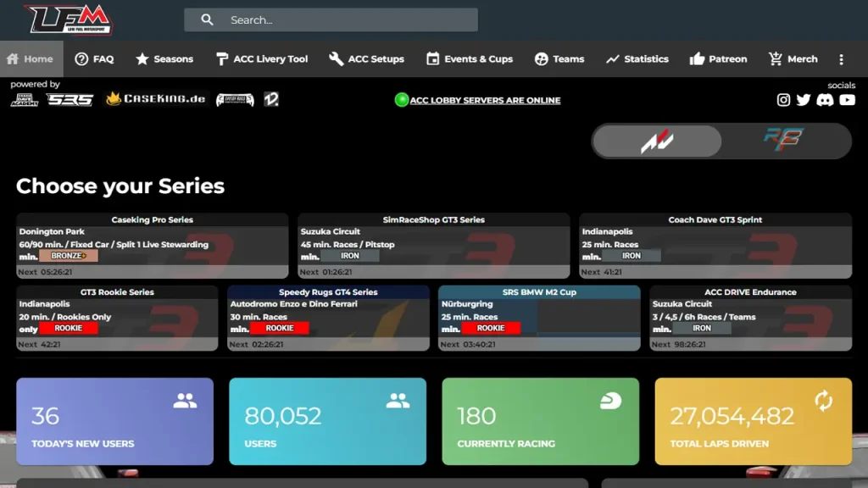Screen dimensions: 868x488
Task: Click the Caseking.de sponsor logo
Action: [156, 99]
